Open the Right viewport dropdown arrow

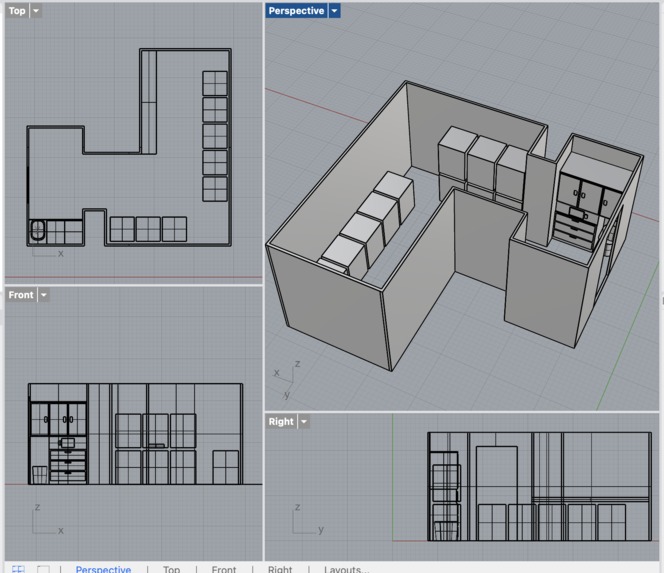(x=304, y=421)
